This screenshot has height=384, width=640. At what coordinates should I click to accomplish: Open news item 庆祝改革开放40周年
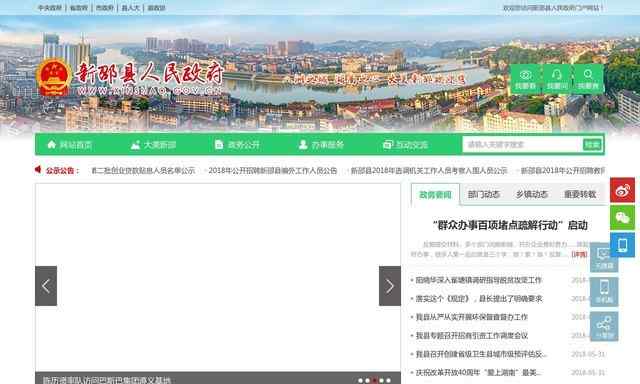478,373
